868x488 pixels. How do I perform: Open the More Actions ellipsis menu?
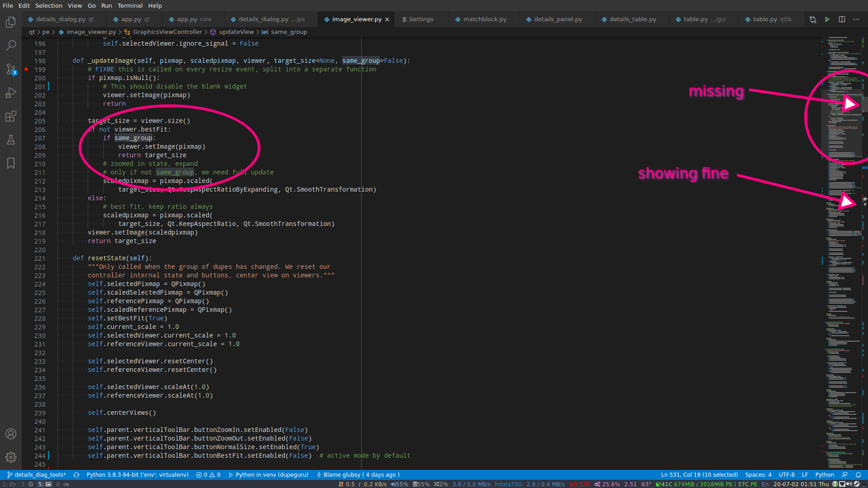[856, 19]
